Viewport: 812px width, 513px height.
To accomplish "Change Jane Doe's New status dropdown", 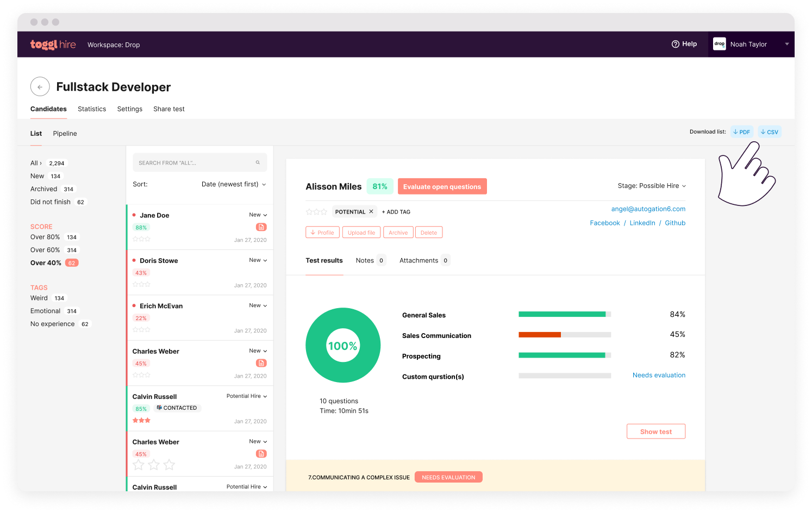I will [258, 215].
